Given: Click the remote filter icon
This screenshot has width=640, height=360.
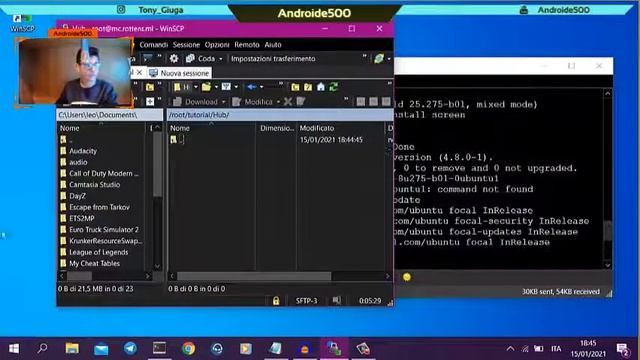Looking at the screenshot, I should point(226,87).
